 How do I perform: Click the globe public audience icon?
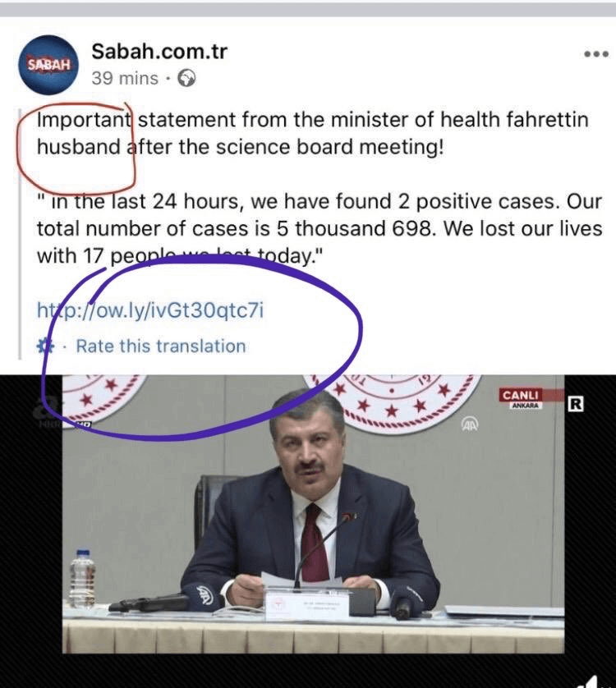point(186,79)
